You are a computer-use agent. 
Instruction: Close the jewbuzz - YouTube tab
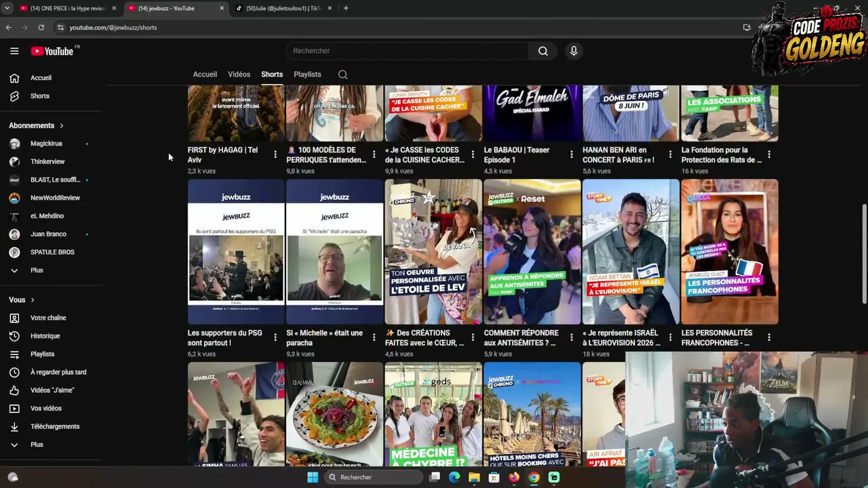point(222,8)
